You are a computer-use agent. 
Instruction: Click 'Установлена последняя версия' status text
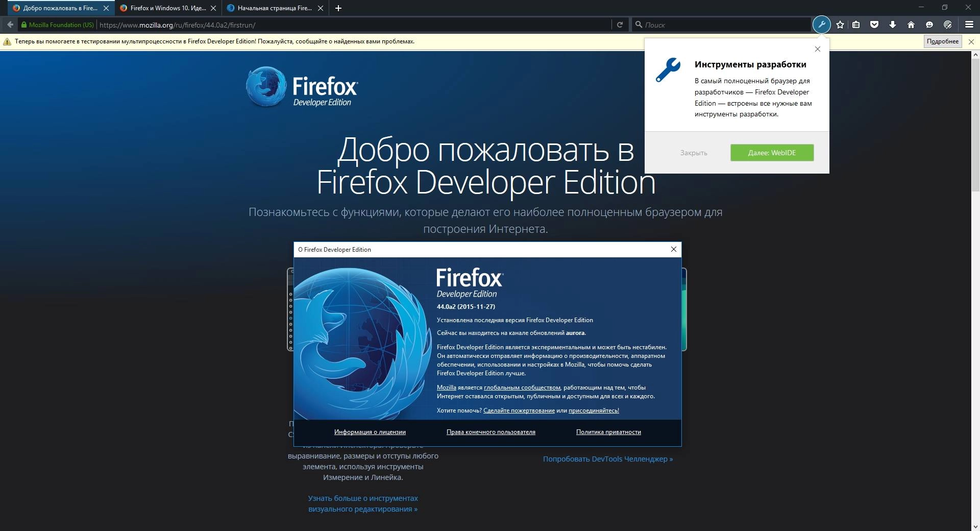[515, 320]
